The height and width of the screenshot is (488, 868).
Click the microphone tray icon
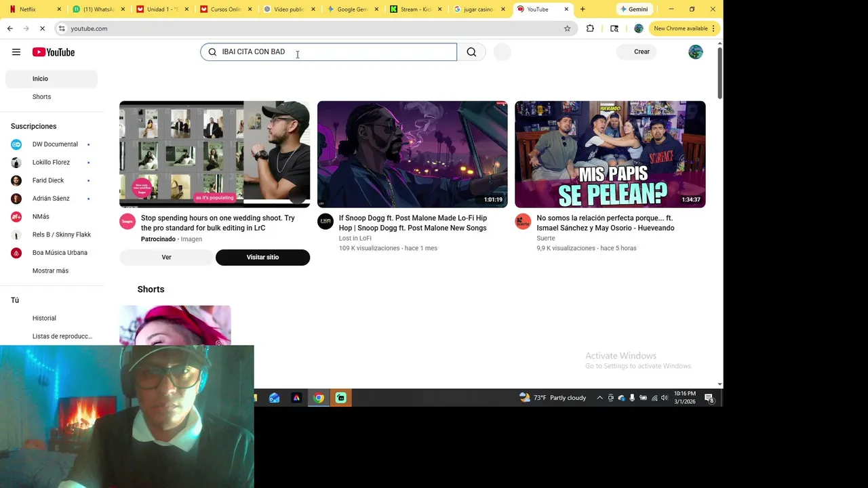(633, 398)
